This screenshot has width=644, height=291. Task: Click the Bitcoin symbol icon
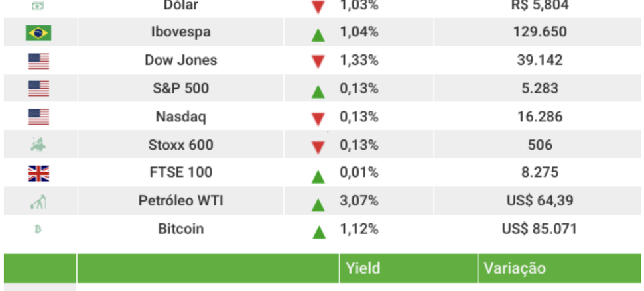[38, 229]
